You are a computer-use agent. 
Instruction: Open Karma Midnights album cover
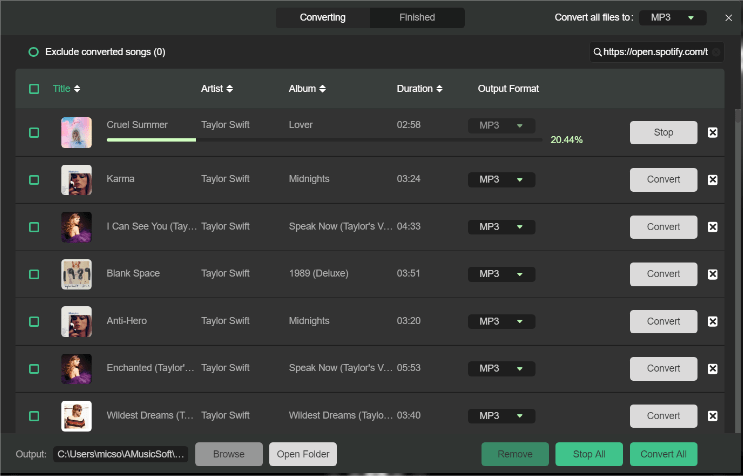tap(76, 180)
